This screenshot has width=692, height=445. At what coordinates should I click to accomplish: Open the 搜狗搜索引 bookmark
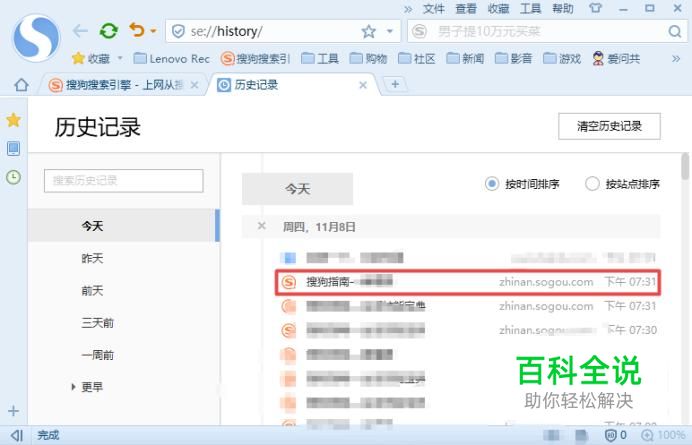click(x=255, y=58)
